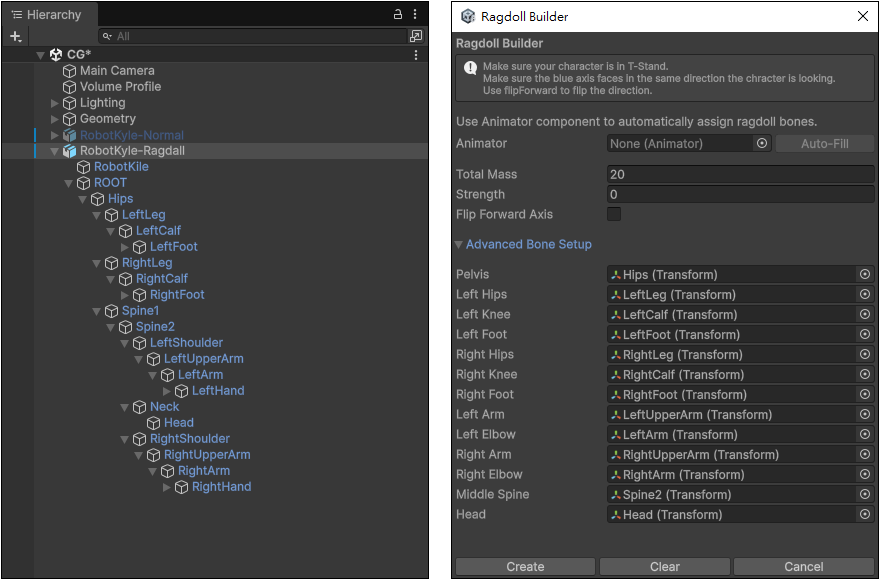The image size is (880, 580).
Task: Enable the Flip Forward Axis checkbox
Action: [x=614, y=214]
